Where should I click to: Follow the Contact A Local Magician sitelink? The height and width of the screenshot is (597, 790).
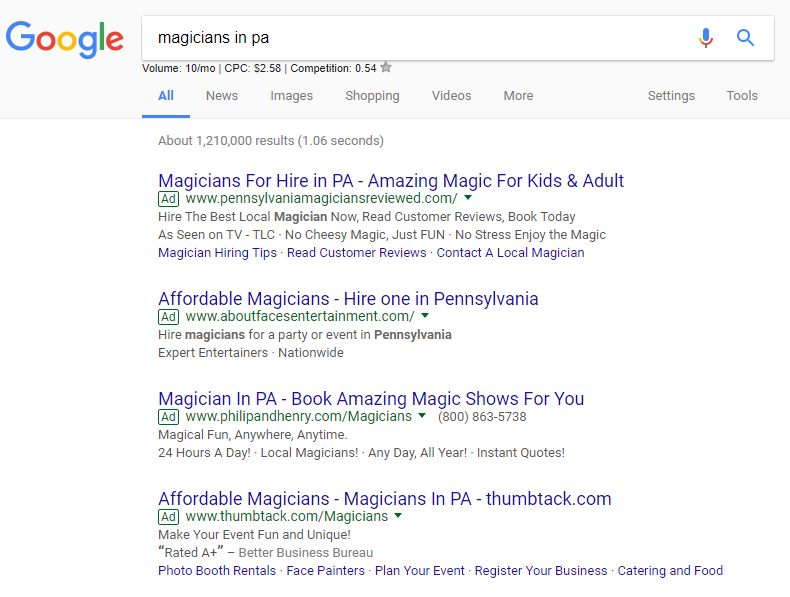(x=510, y=253)
